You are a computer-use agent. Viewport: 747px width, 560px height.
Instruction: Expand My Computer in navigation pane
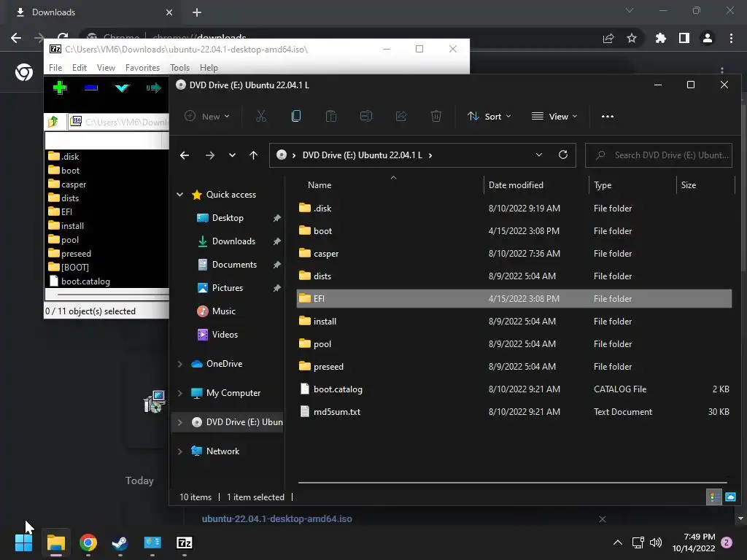(180, 393)
